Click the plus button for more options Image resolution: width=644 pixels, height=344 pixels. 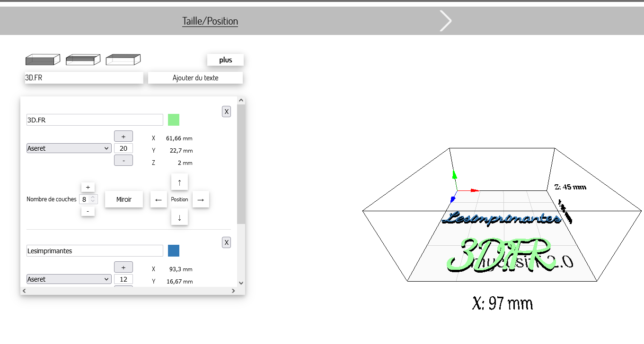click(226, 60)
